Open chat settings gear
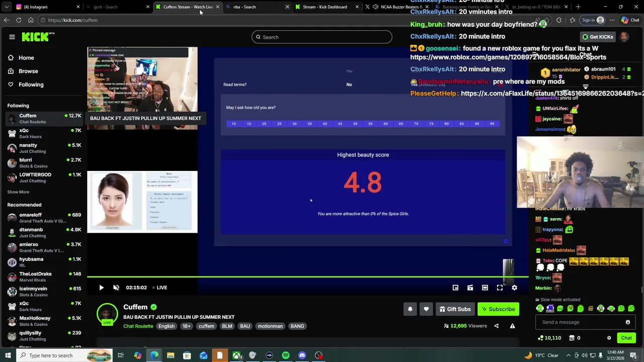This screenshot has height=362, width=644. pos(609,338)
